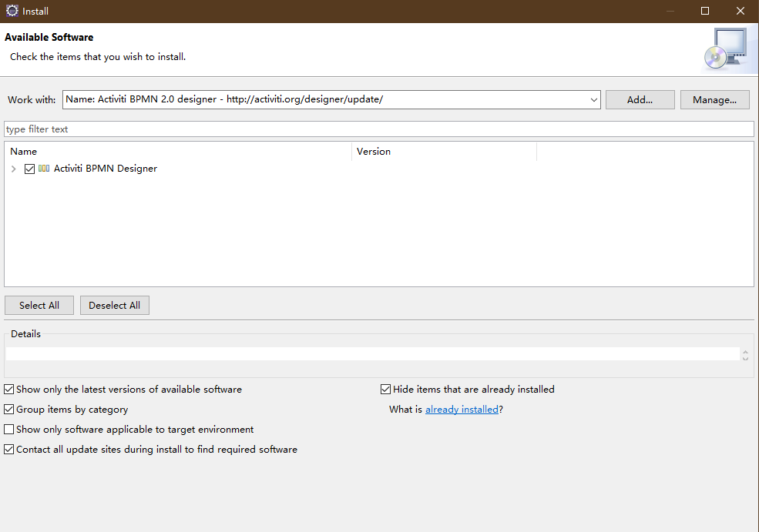This screenshot has width=759, height=532.
Task: Click the Name column header
Action: [178, 152]
